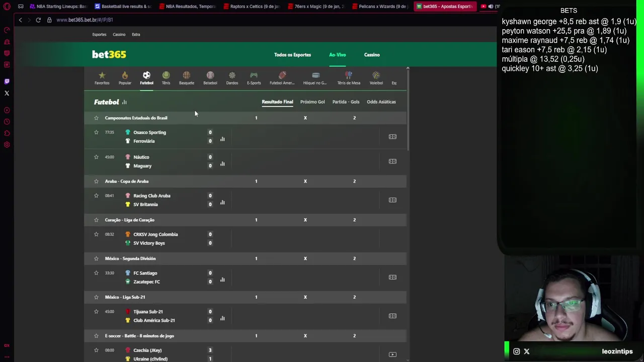
Task: Open Todos os Esportes in header
Action: pyautogui.click(x=292, y=55)
